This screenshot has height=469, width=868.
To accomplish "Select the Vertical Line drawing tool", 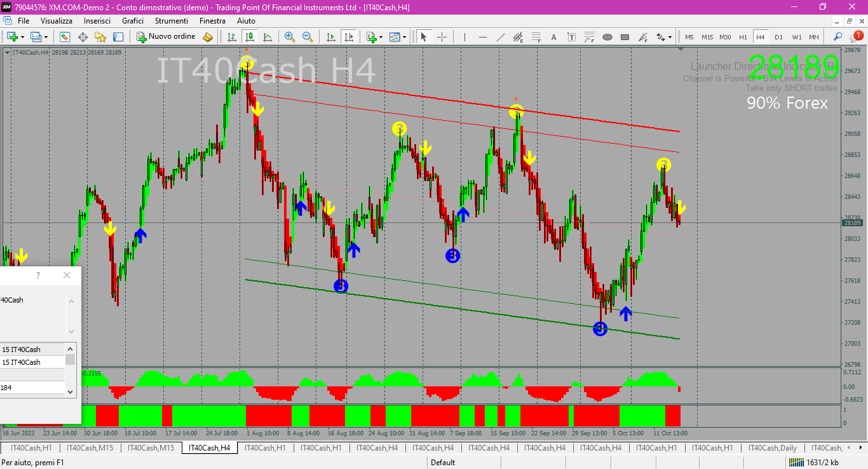I will tap(465, 37).
